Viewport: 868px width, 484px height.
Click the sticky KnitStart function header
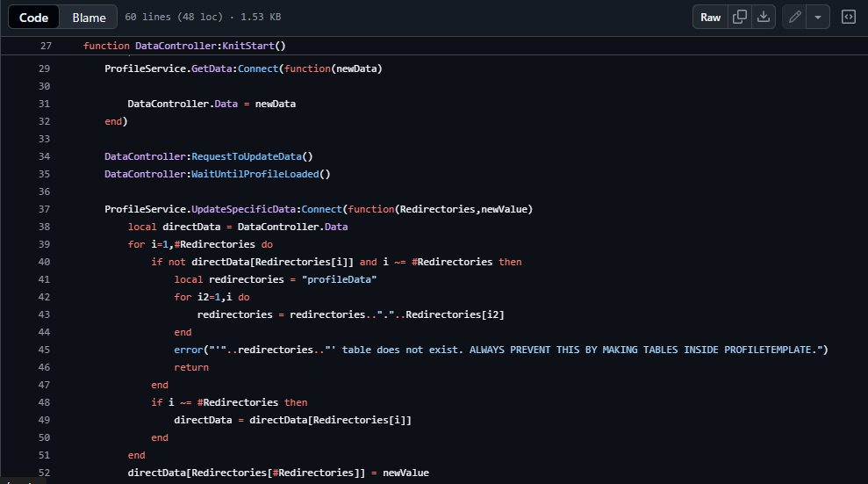pyautogui.click(x=211, y=46)
